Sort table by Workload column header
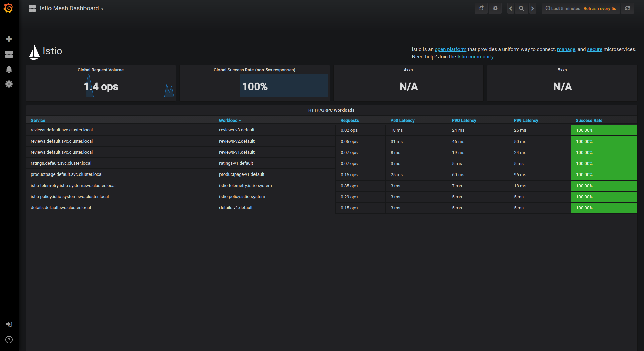The width and height of the screenshot is (644, 351). (x=228, y=121)
